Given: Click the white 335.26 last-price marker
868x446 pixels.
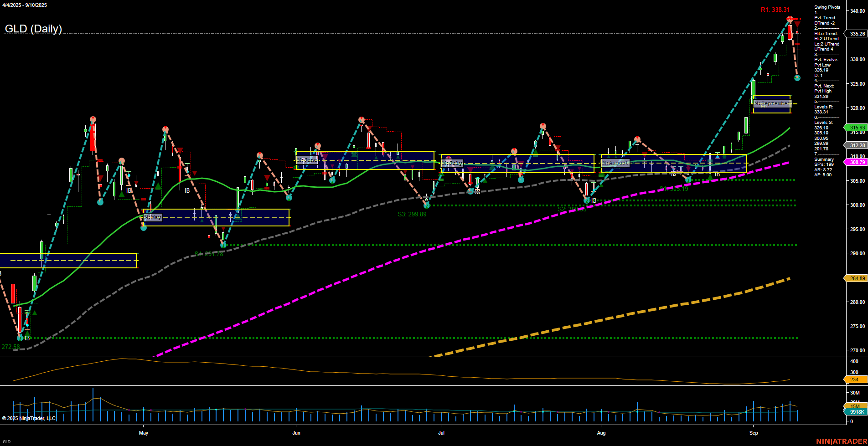Looking at the screenshot, I should pos(857,34).
